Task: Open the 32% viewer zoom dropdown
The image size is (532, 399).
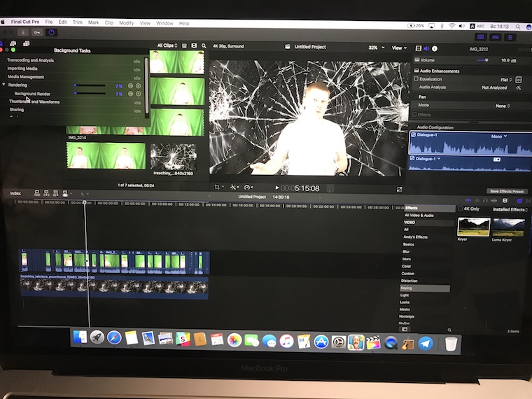Action: tap(377, 48)
